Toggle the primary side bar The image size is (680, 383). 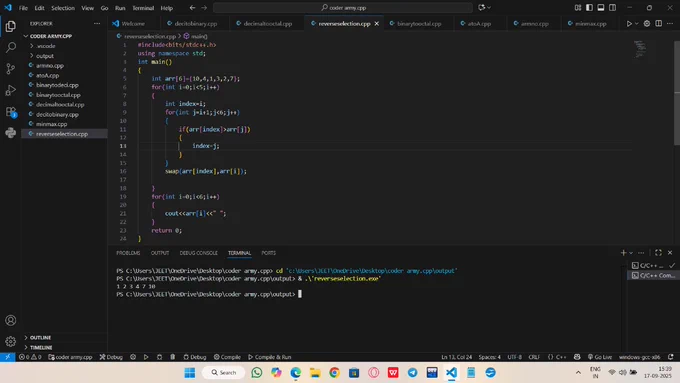point(589,7)
